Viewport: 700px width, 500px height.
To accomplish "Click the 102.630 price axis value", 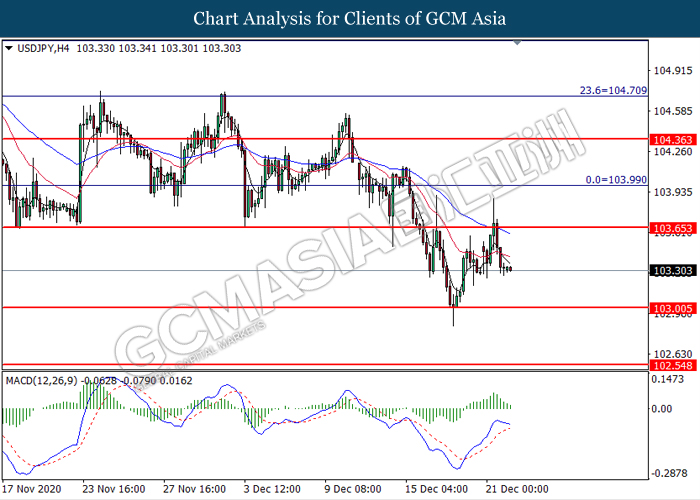I will (673, 354).
